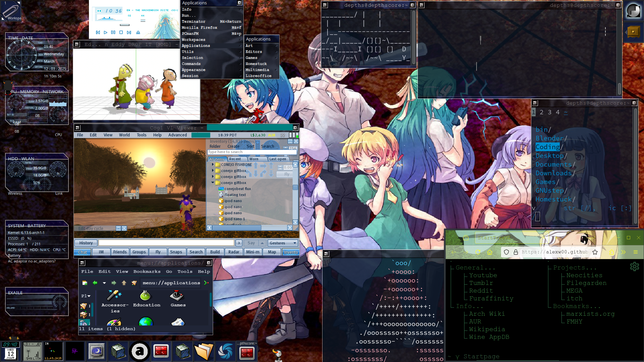Click the circled 'a' dock icon
Viewport: 644px width, 362px height.
point(139,351)
